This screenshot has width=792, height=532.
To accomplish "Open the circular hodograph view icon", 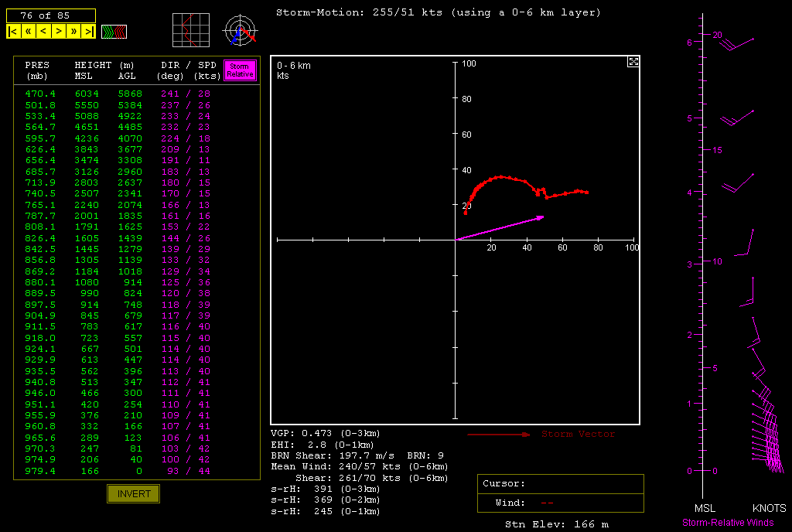I will (240, 31).
